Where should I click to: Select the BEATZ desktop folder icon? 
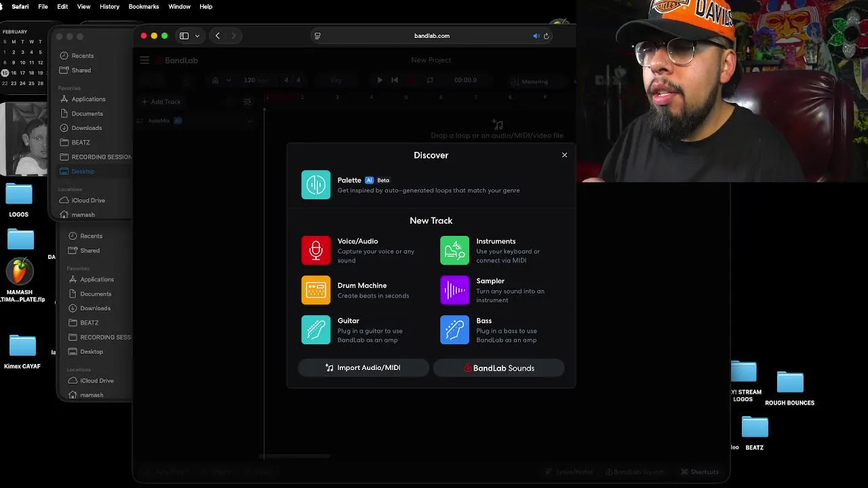click(755, 428)
